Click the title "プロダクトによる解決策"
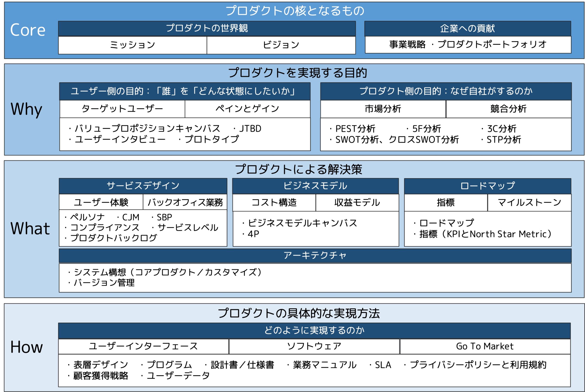 pyautogui.click(x=298, y=169)
